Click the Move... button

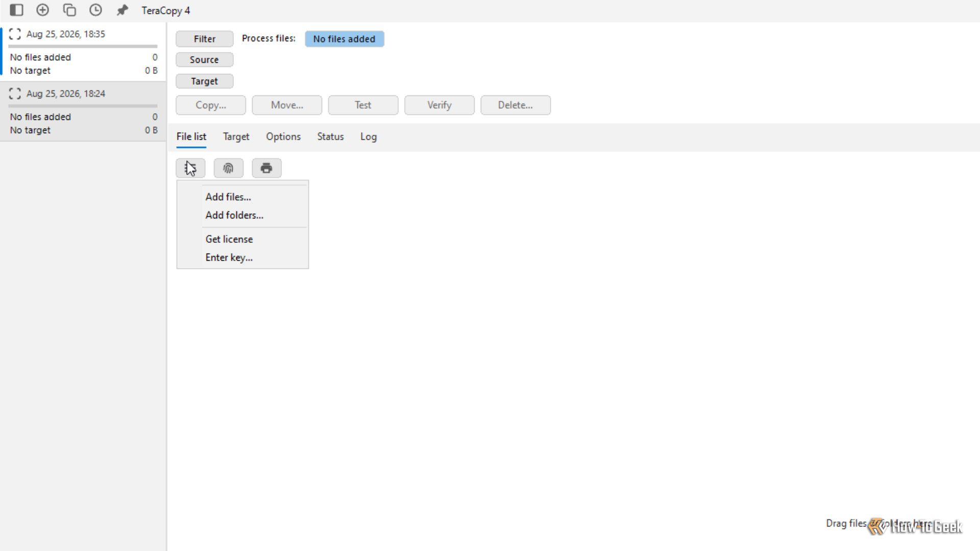pyautogui.click(x=287, y=105)
